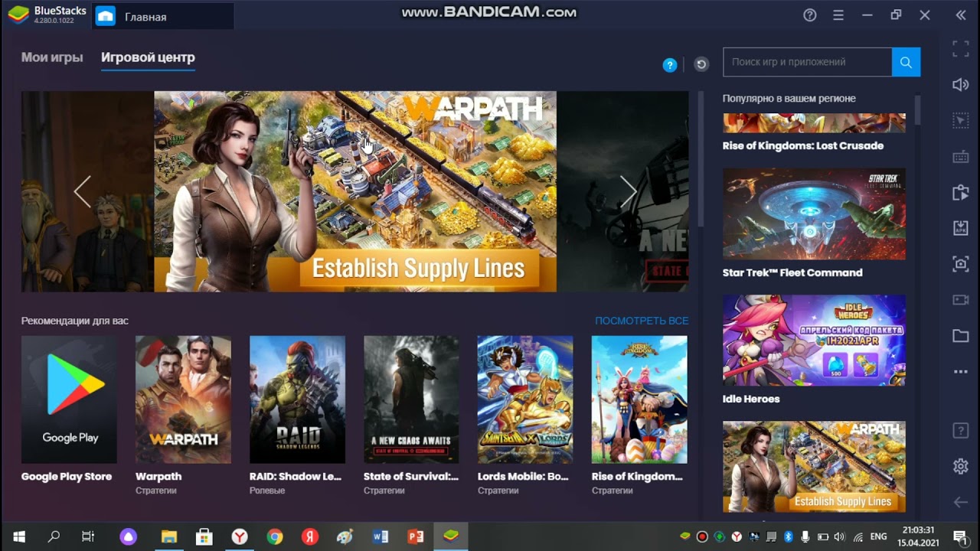Open Warpath image in popular region list
This screenshot has width=980, height=551.
(814, 467)
